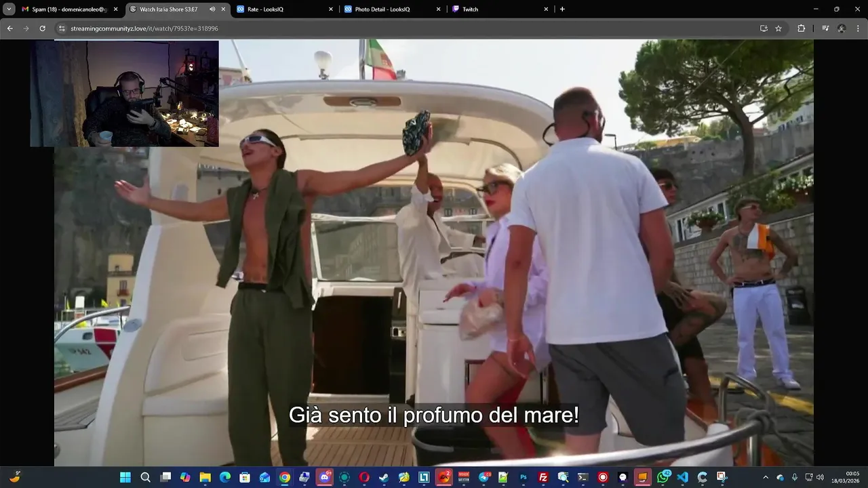Viewport: 868px width, 488px height.
Task: Go back to the previous page
Action: (x=9, y=28)
